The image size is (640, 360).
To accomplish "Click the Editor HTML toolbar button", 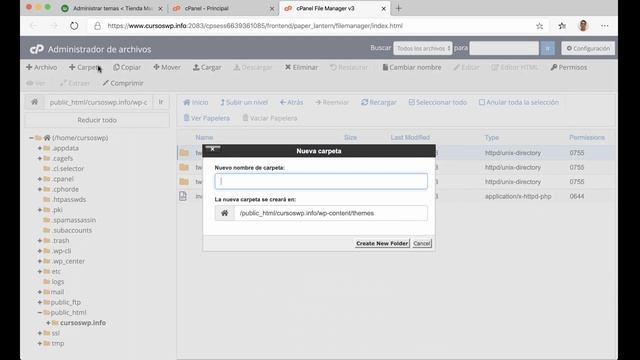I will (515, 67).
